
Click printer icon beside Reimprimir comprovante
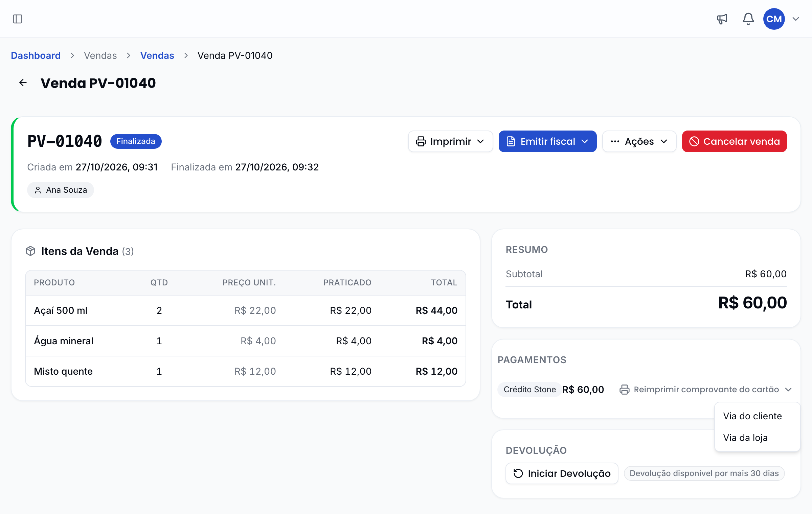tap(624, 390)
